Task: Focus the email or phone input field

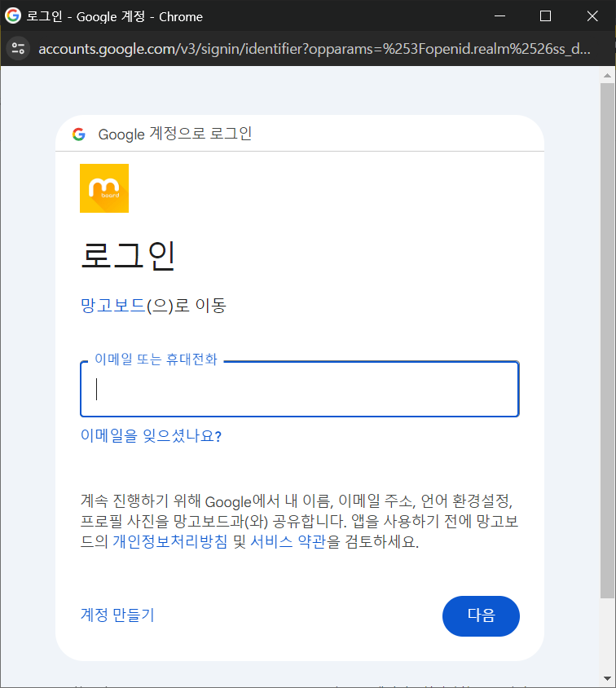Action: pos(300,389)
